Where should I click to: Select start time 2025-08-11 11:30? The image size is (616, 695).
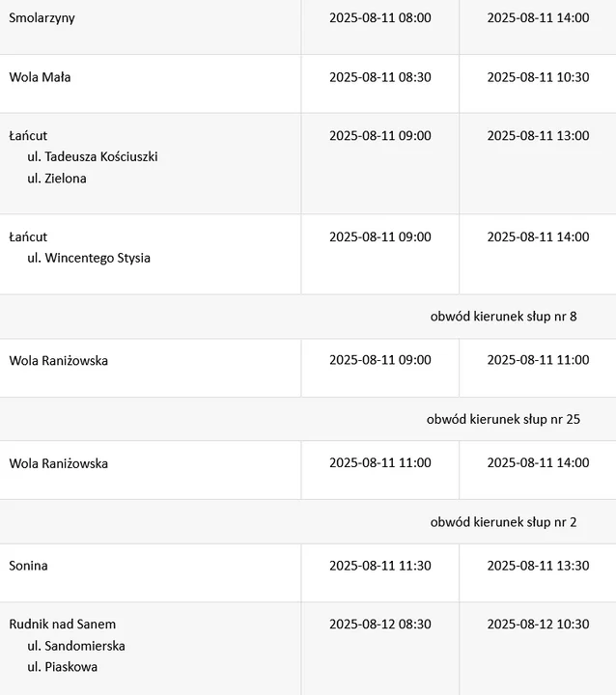[380, 566]
